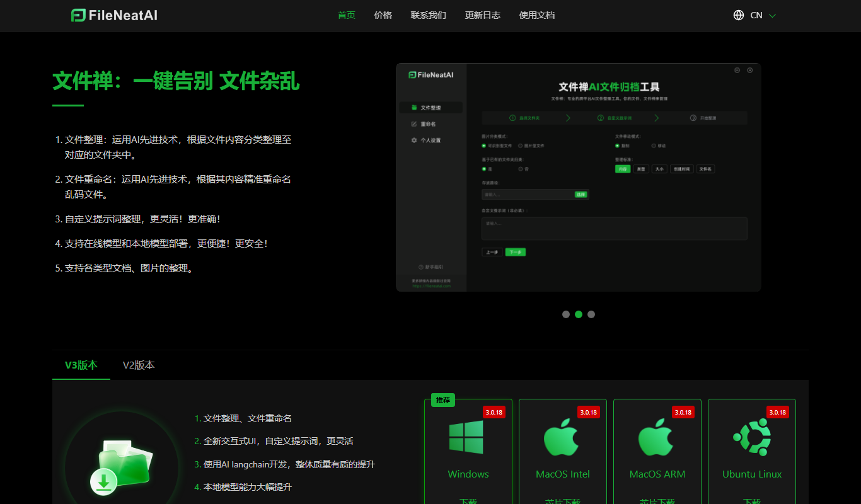Switch to the V3版本 tab
The image size is (861, 504).
pos(81,365)
